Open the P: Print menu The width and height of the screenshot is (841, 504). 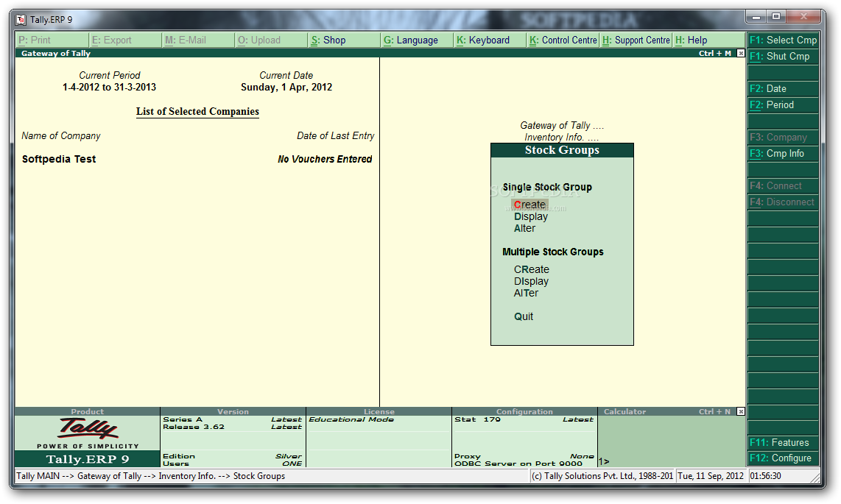pyautogui.click(x=52, y=40)
